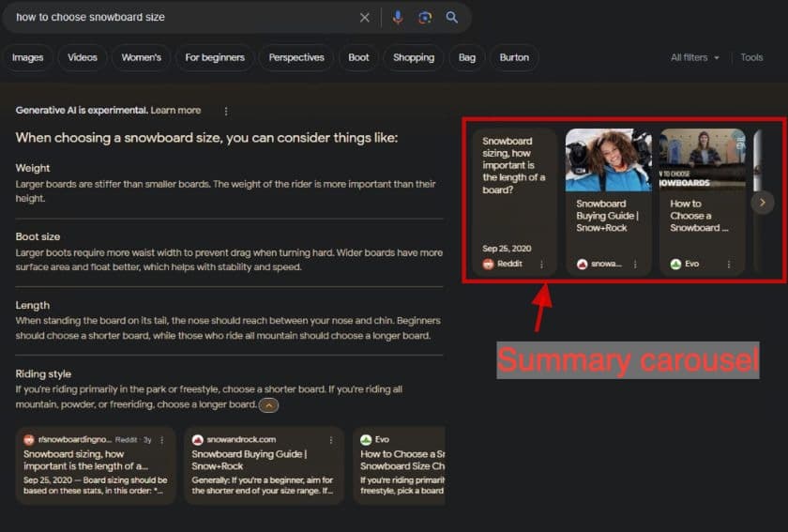Clear the search box with X icon

pyautogui.click(x=365, y=18)
